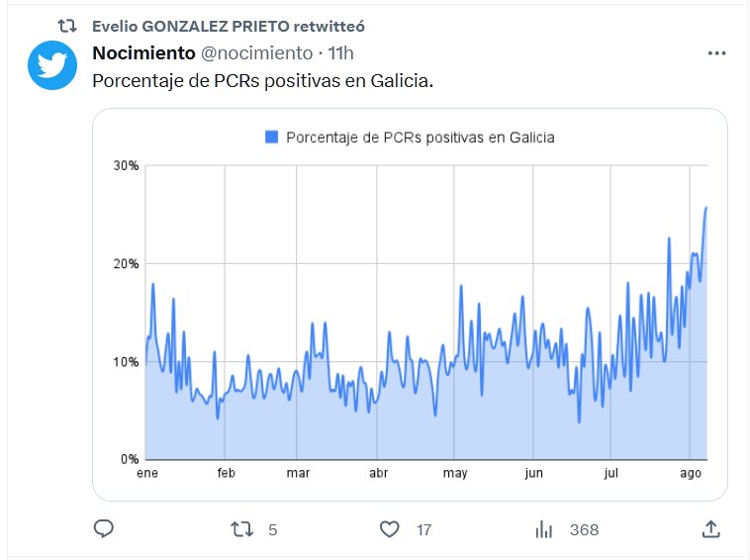750x560 pixels.
Task: Click the reply speech bubble icon
Action: [105, 529]
